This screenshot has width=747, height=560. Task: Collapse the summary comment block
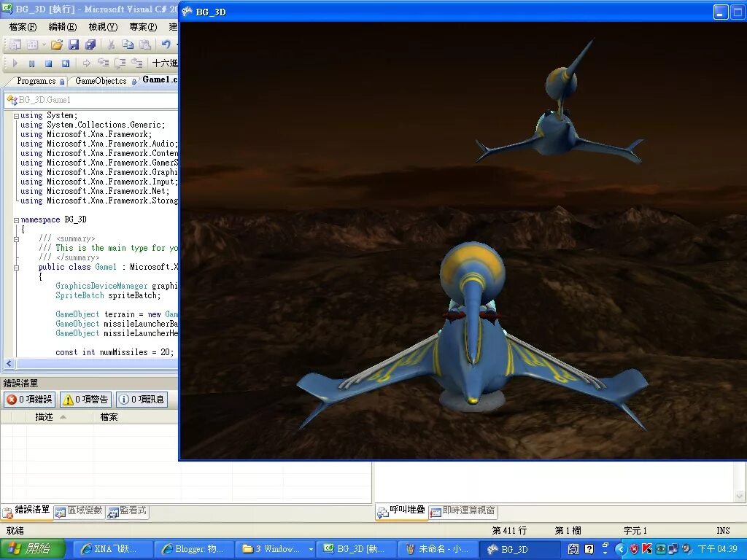(16, 239)
